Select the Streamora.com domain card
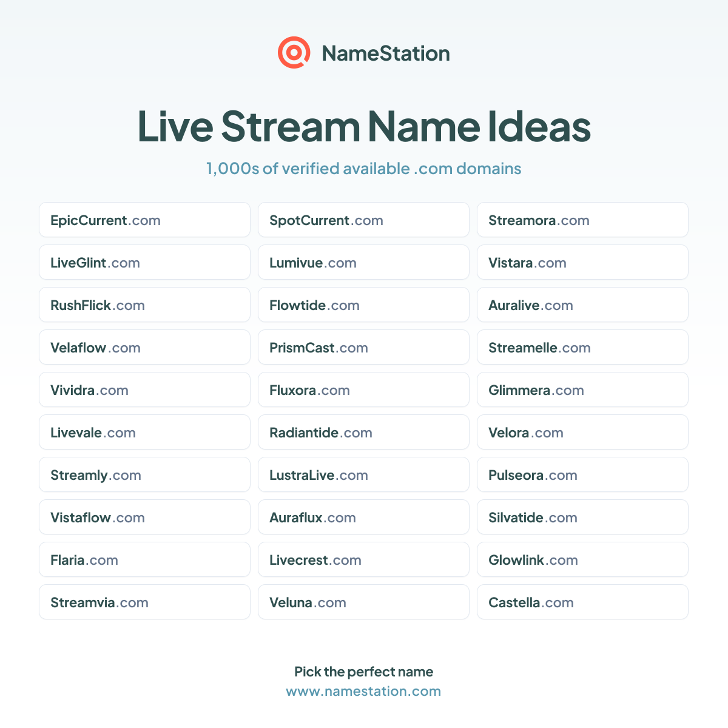This screenshot has width=728, height=728. coord(582,220)
